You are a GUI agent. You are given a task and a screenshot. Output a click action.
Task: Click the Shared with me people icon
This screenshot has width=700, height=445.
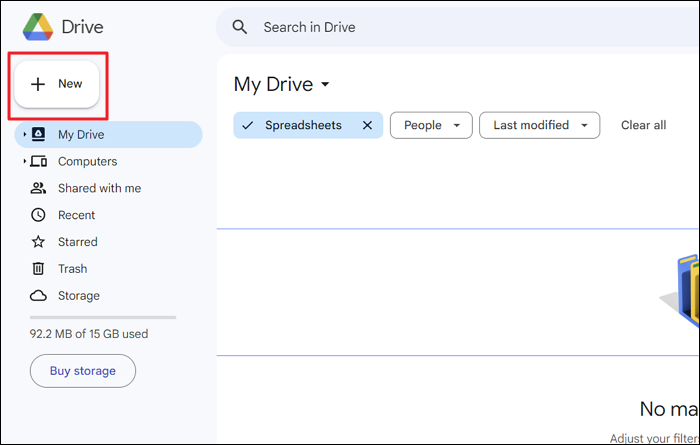pyautogui.click(x=38, y=188)
